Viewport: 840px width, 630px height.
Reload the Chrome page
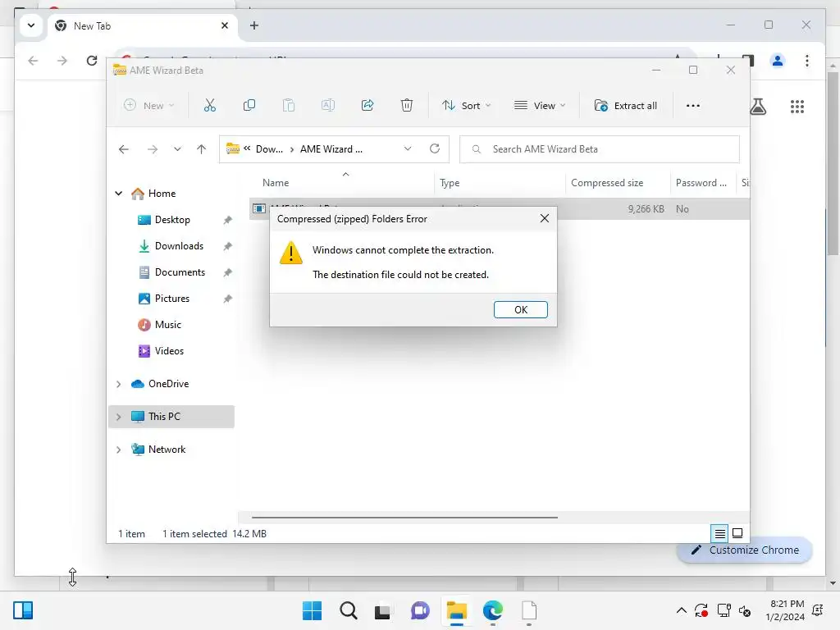click(92, 61)
